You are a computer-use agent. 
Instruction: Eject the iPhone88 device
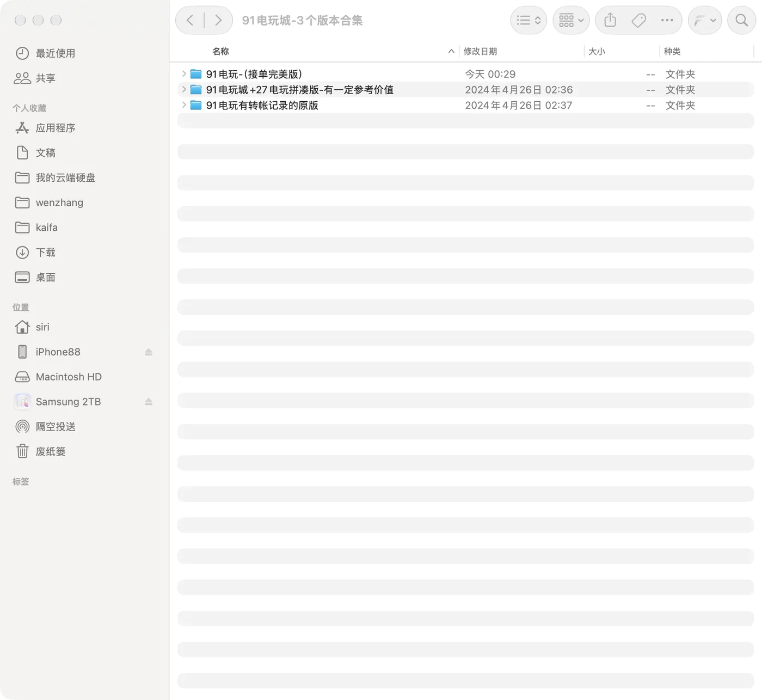[x=149, y=352]
